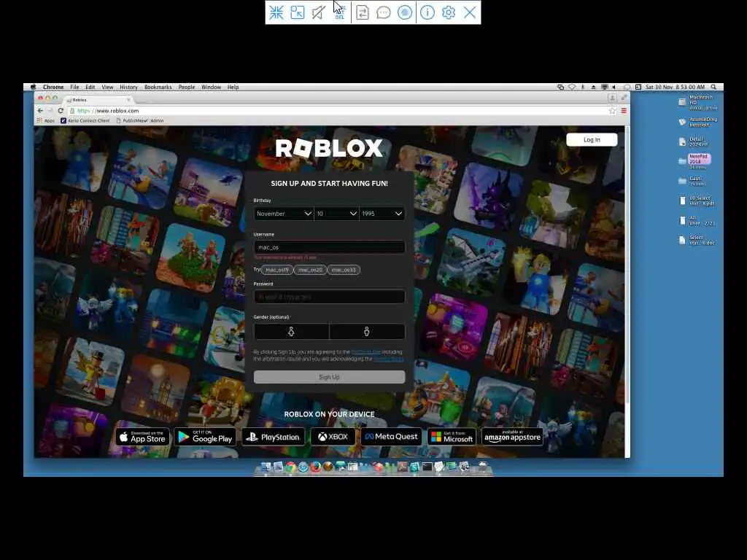The height and width of the screenshot is (560, 747).
Task: Click the Chrome icon in the Dock
Action: coord(290,467)
